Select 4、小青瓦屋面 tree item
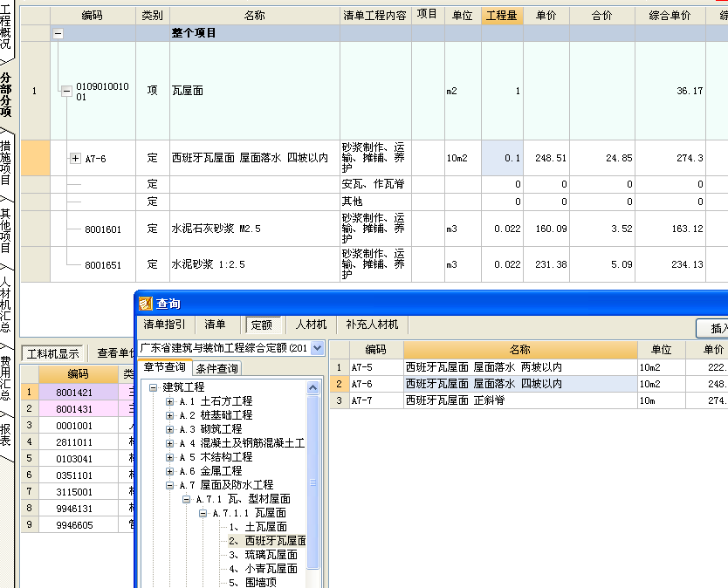728x588 pixels. pos(263,569)
